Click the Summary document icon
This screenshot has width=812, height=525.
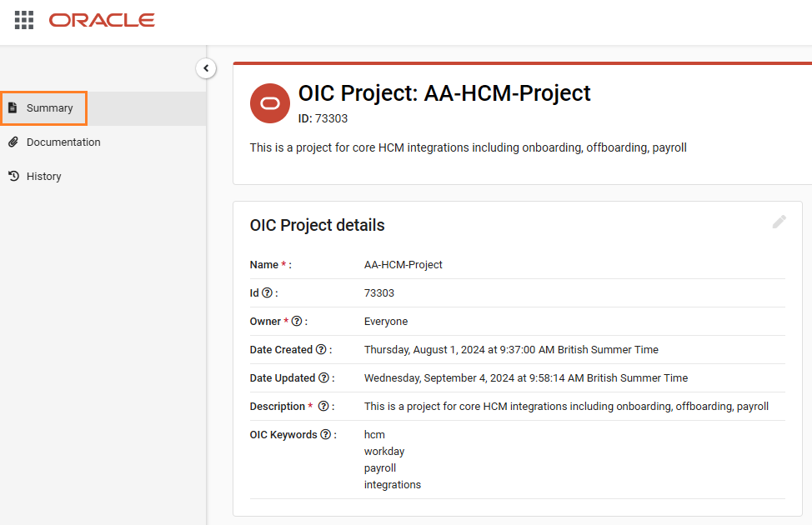tap(13, 107)
